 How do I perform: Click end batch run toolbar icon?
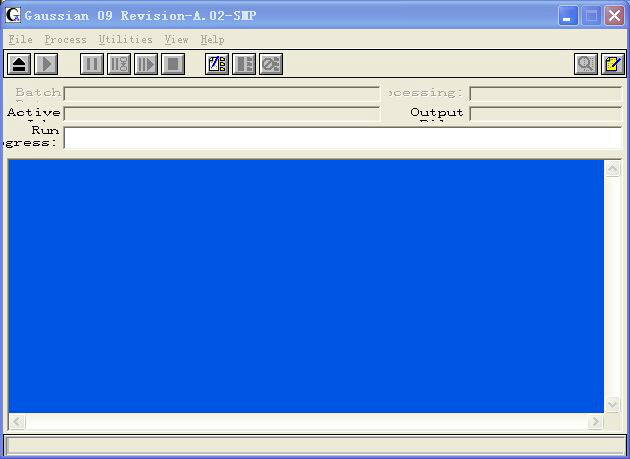point(244,64)
